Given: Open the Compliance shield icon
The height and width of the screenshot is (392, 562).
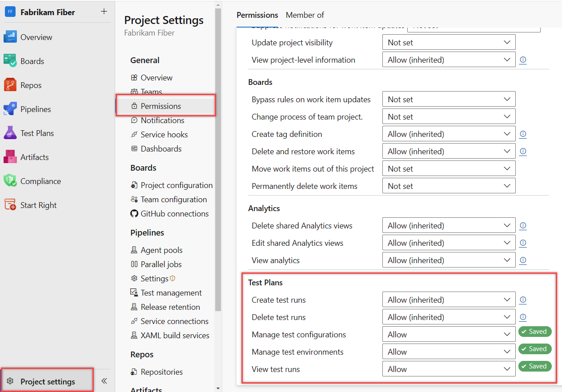Looking at the screenshot, I should coord(10,181).
